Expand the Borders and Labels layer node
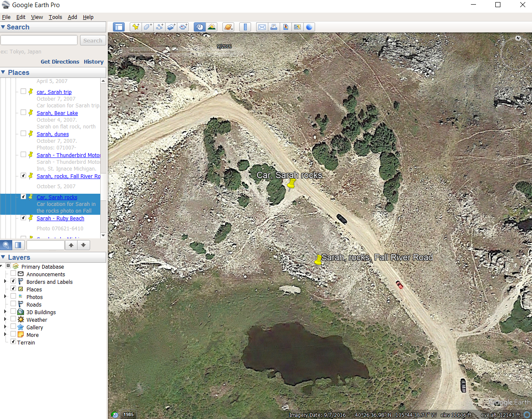The image size is (532, 419). point(5,281)
